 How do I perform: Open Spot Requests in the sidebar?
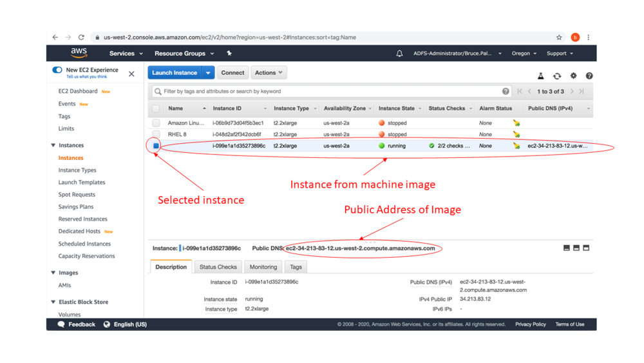point(77,195)
